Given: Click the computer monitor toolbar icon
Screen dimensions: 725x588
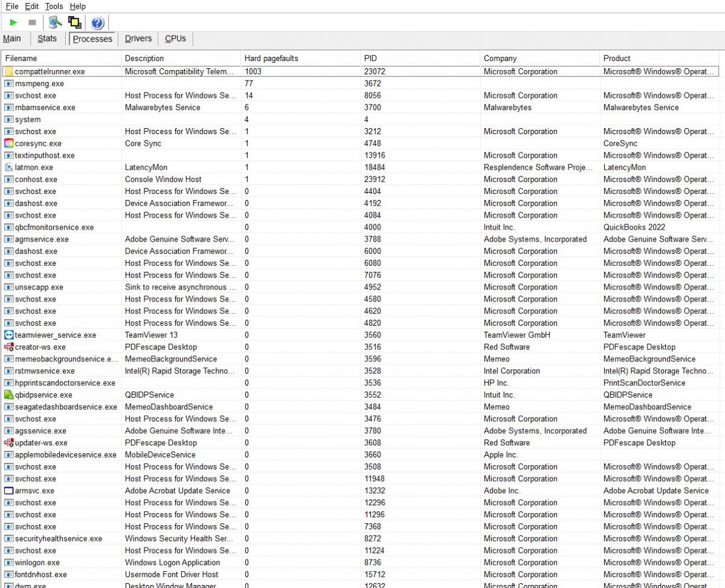Looking at the screenshot, I should tap(56, 23).
